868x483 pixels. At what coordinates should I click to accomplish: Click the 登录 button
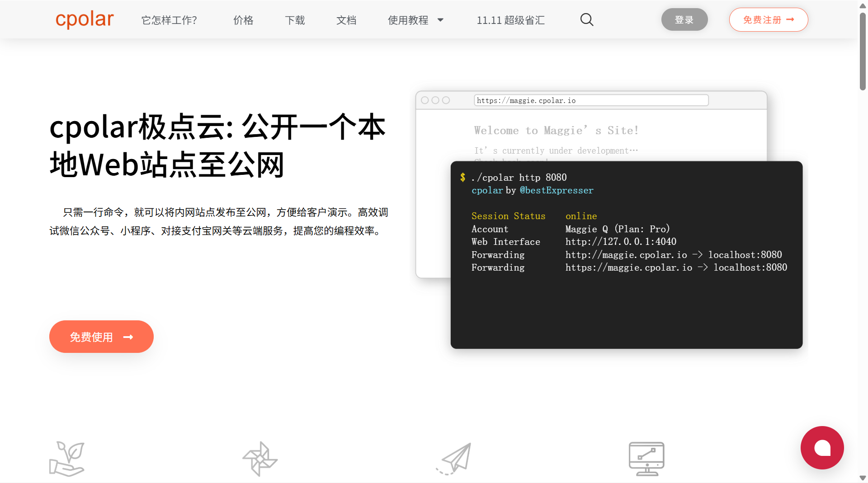point(684,19)
